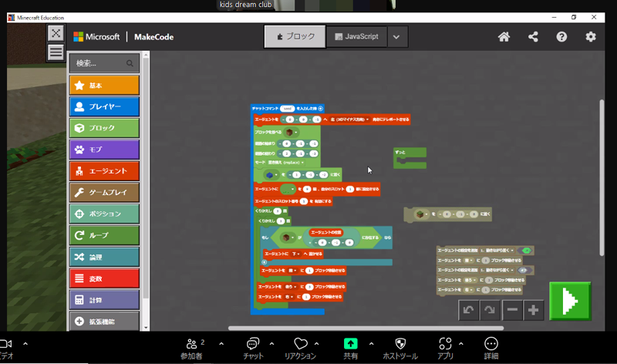Switch to the ブロック editor tab
The height and width of the screenshot is (364, 617).
tap(295, 36)
